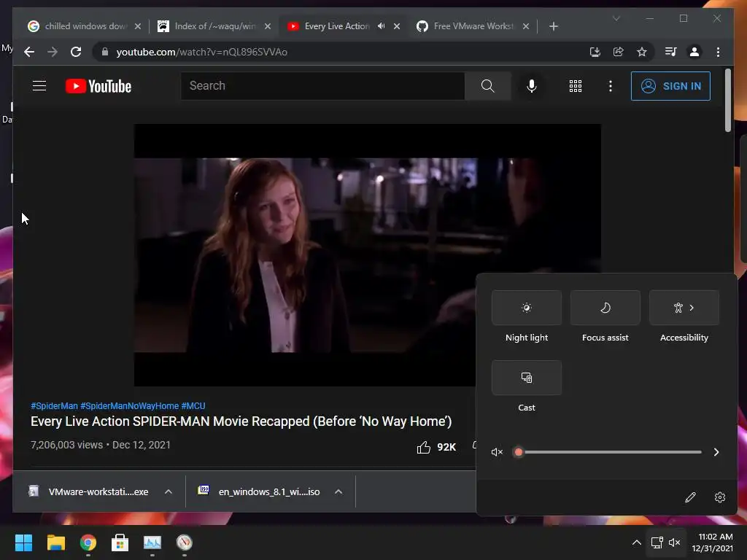Close the Index of /~waqu tab
This screenshot has width=747, height=560.
coord(268,26)
